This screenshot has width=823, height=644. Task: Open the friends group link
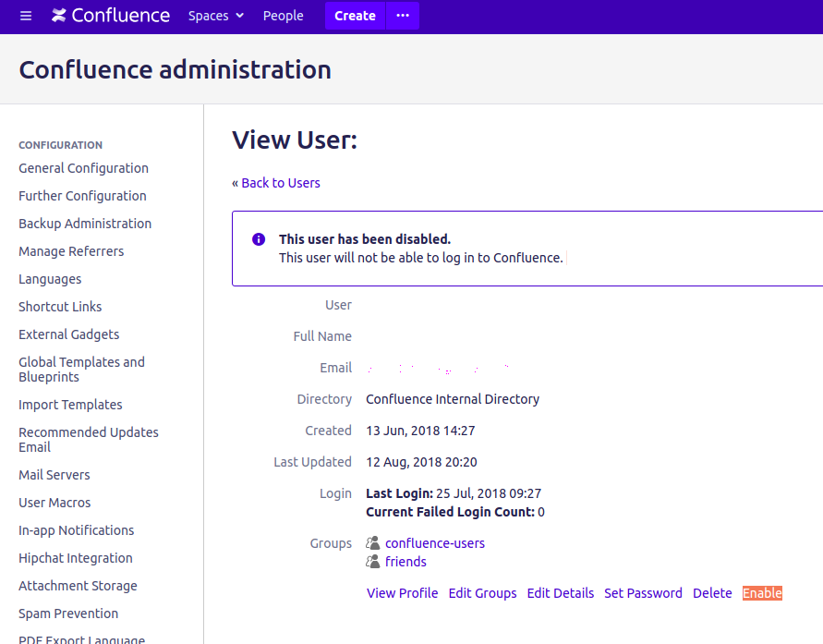point(405,562)
